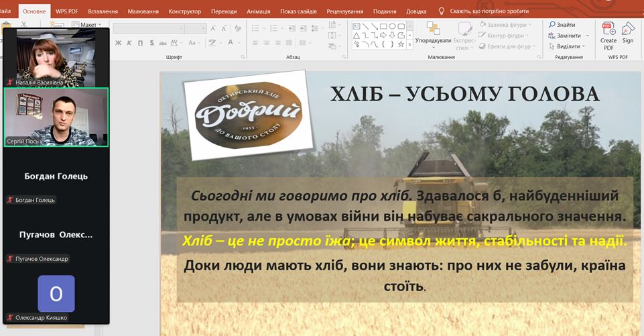Open the font color dropdown arrow
Image resolution: width=644 pixels, height=336 pixels.
coord(239,43)
